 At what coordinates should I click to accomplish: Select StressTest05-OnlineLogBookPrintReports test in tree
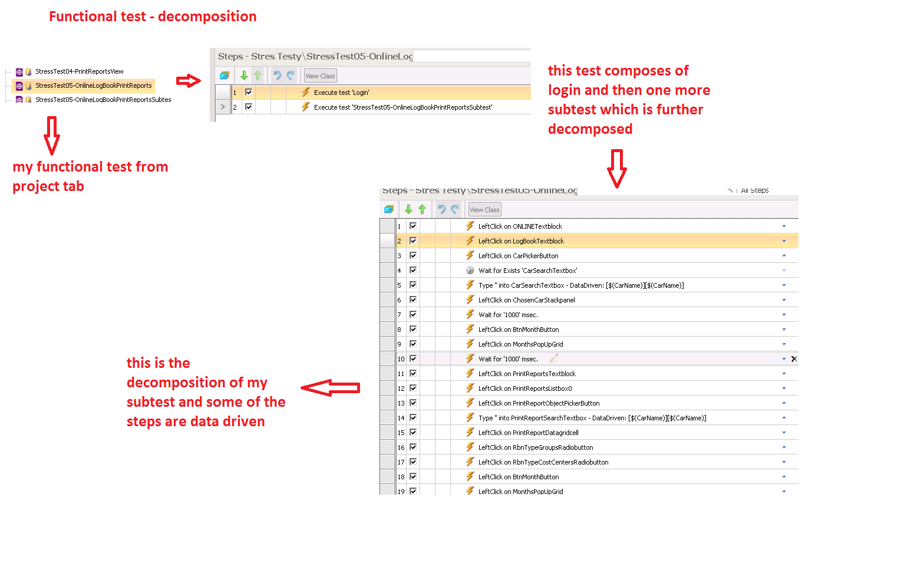[93, 85]
